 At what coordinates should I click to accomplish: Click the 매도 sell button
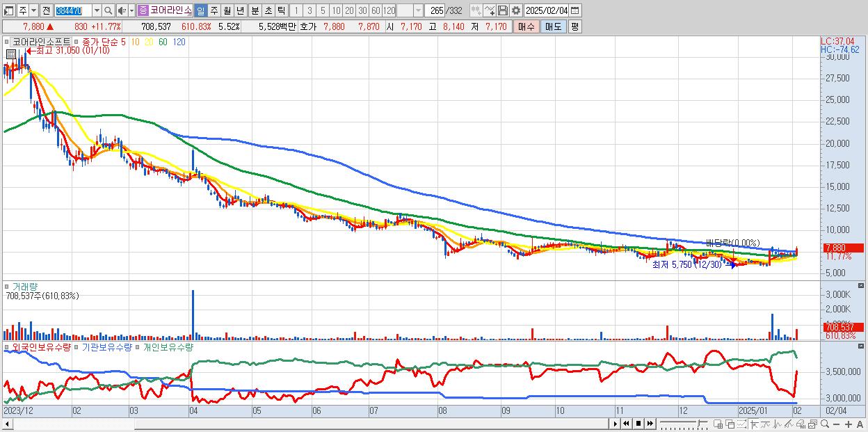pyautogui.click(x=553, y=26)
